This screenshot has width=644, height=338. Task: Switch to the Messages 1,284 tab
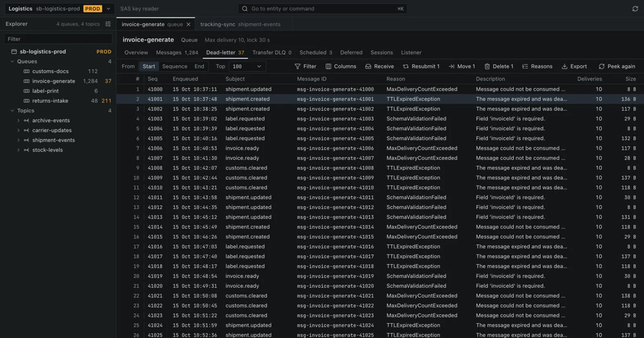tap(177, 53)
